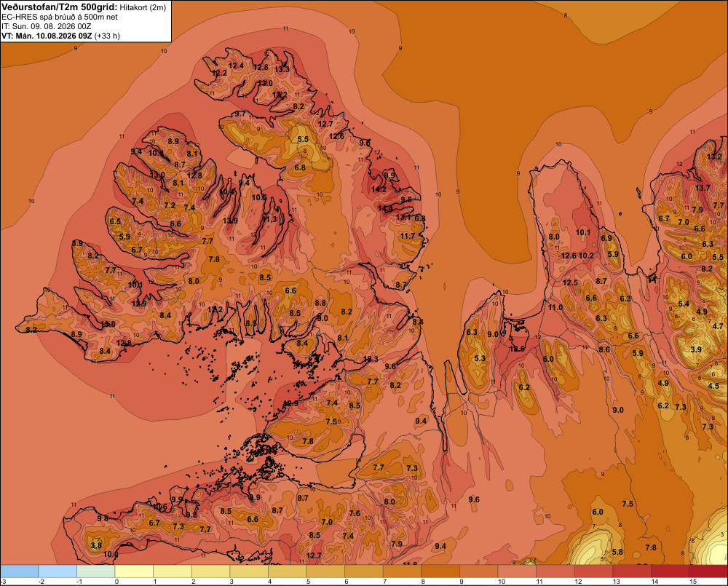Choose the salmon 10 to 11 legend swatch
This screenshot has width=728, height=586.
[x=517, y=571]
